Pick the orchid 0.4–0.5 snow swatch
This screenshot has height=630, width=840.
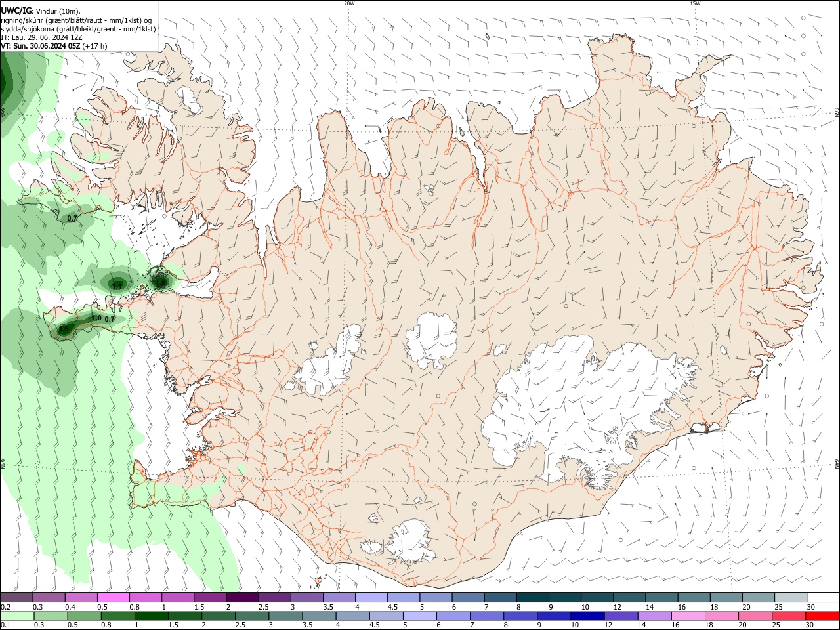81,598
